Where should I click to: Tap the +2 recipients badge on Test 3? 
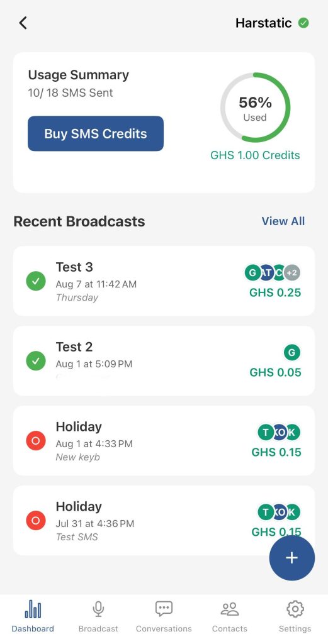(292, 272)
